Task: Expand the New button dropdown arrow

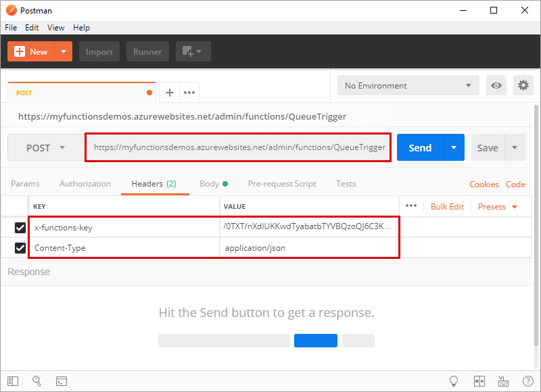Action: click(64, 52)
